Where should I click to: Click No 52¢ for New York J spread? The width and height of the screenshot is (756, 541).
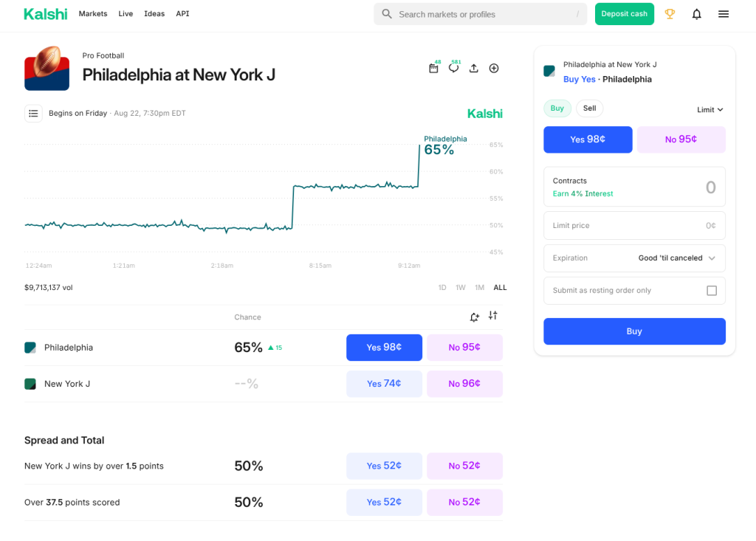[465, 466]
